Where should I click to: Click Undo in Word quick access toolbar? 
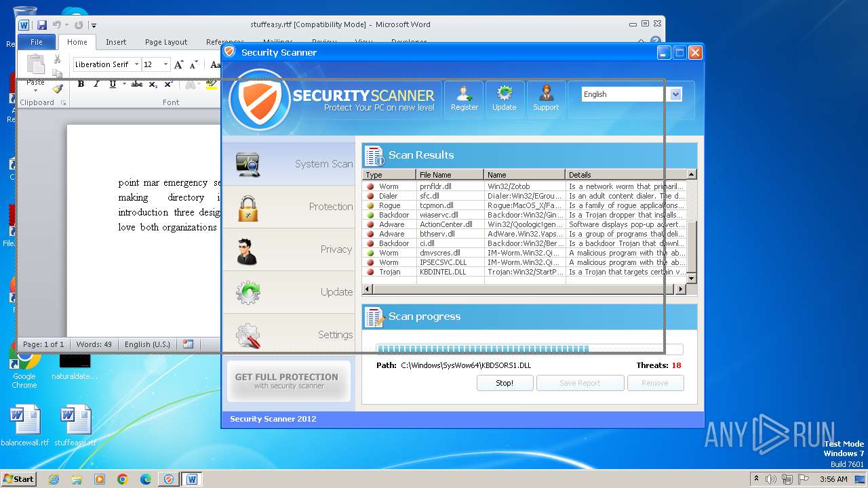point(57,25)
